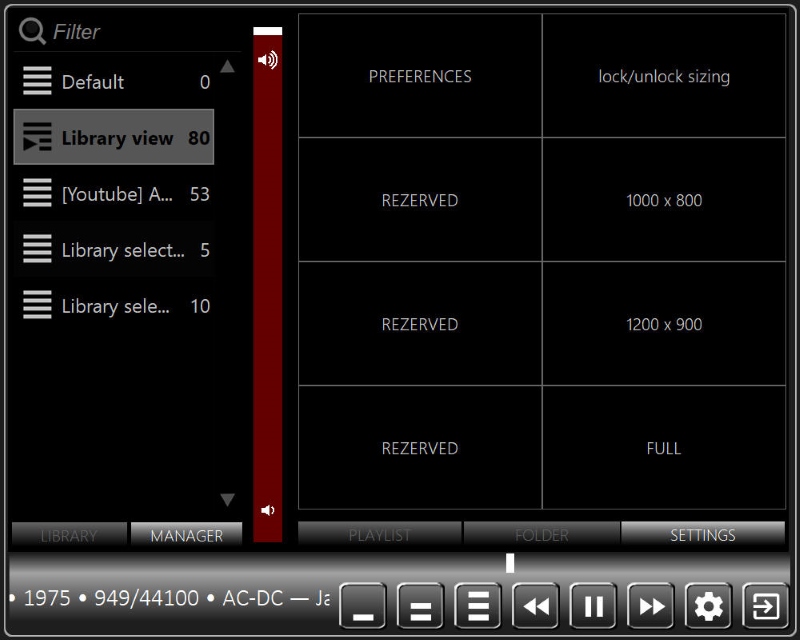800x640 pixels.
Task: Choose FULL window size
Action: (x=664, y=448)
